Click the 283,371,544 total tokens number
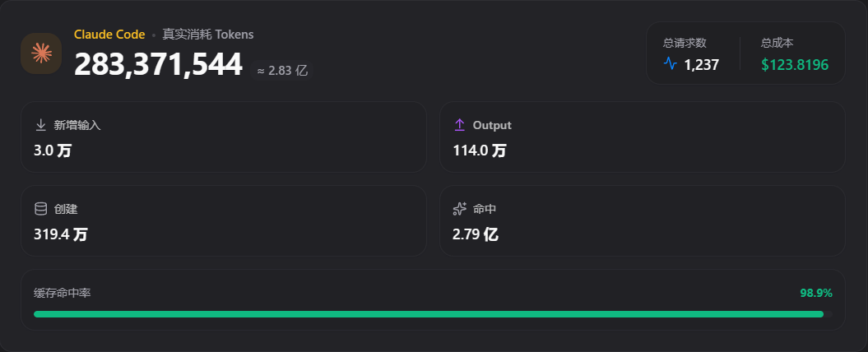The image size is (868, 352). [x=158, y=65]
